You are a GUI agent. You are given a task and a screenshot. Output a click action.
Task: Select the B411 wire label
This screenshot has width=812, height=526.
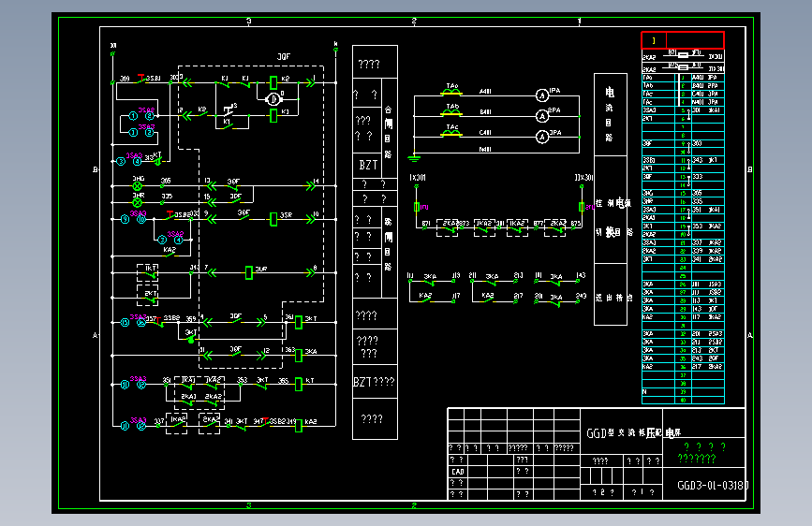pyautogui.click(x=485, y=111)
